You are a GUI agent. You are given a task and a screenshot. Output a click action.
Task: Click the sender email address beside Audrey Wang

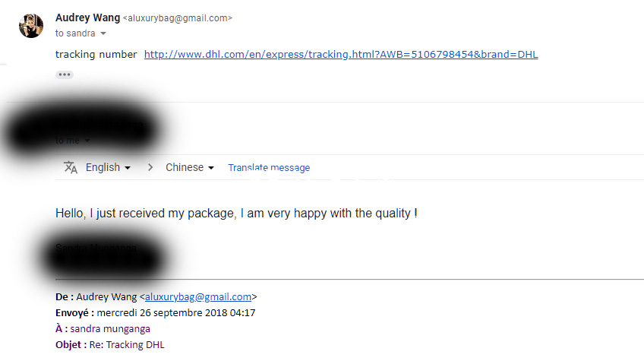[x=178, y=18]
